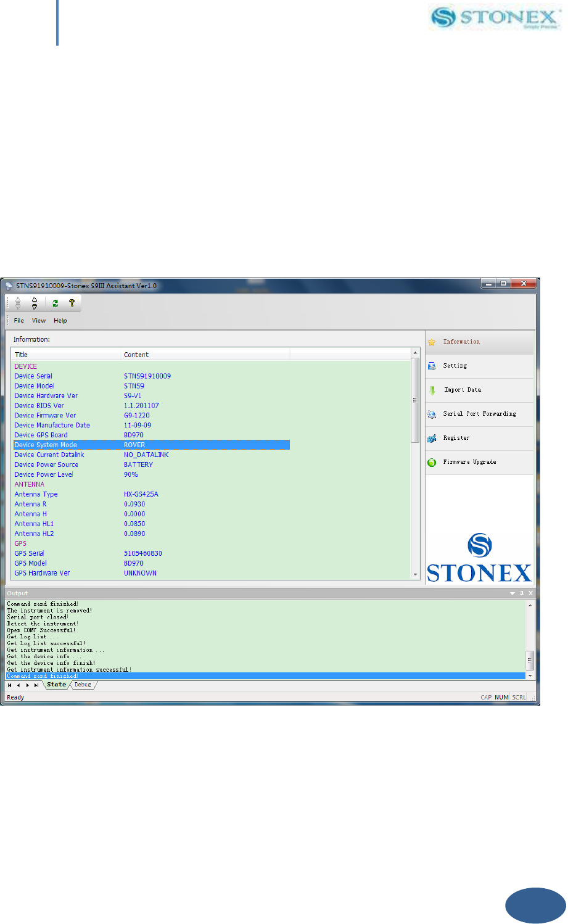Select the Antenna H row
This screenshot has width=568, height=924.
point(150,514)
